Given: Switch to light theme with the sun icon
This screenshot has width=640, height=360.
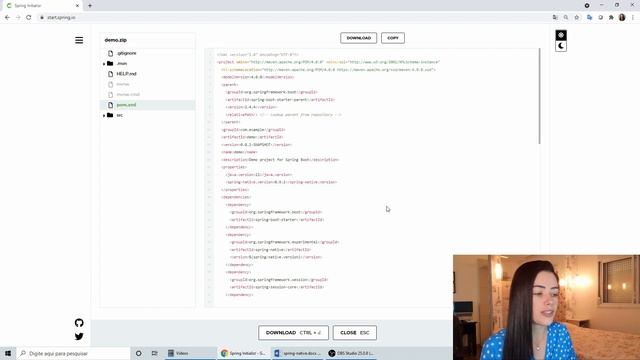Looking at the screenshot, I should point(561,35).
